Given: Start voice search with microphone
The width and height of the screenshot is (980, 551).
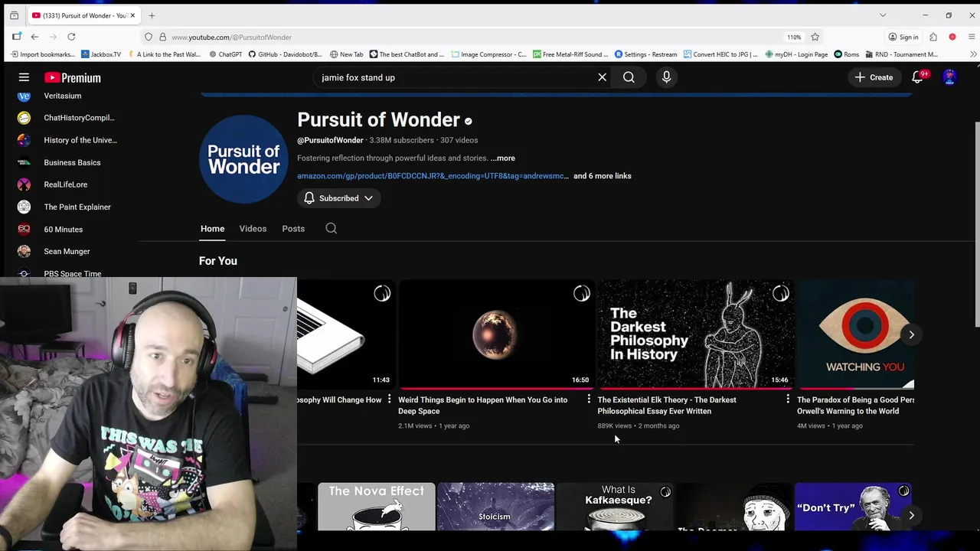Looking at the screenshot, I should coord(666,77).
